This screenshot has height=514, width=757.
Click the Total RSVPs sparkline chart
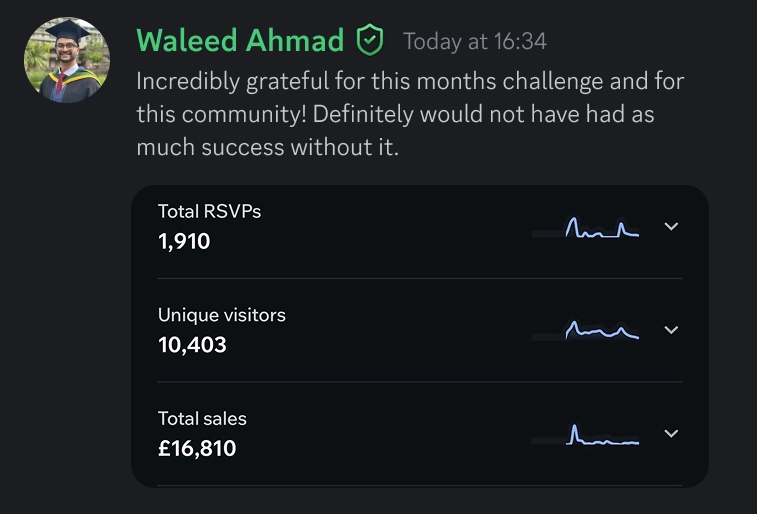click(585, 228)
